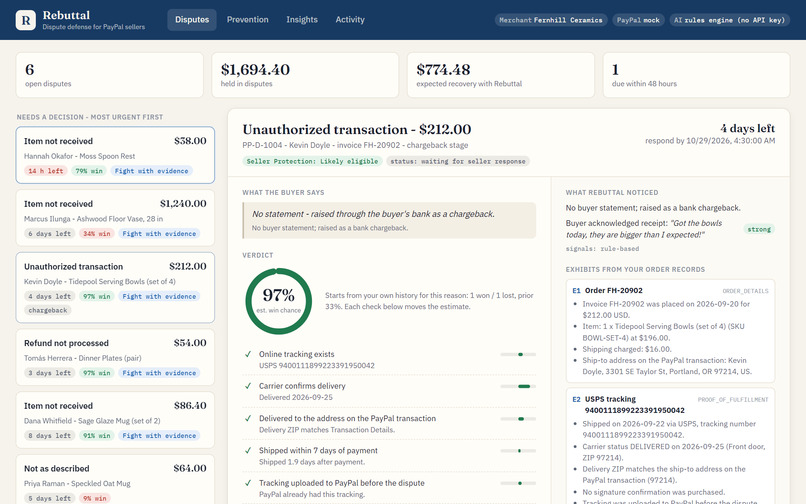Click the USPS 9400111899223391950042 tracking number
The image size is (806, 504).
click(317, 366)
